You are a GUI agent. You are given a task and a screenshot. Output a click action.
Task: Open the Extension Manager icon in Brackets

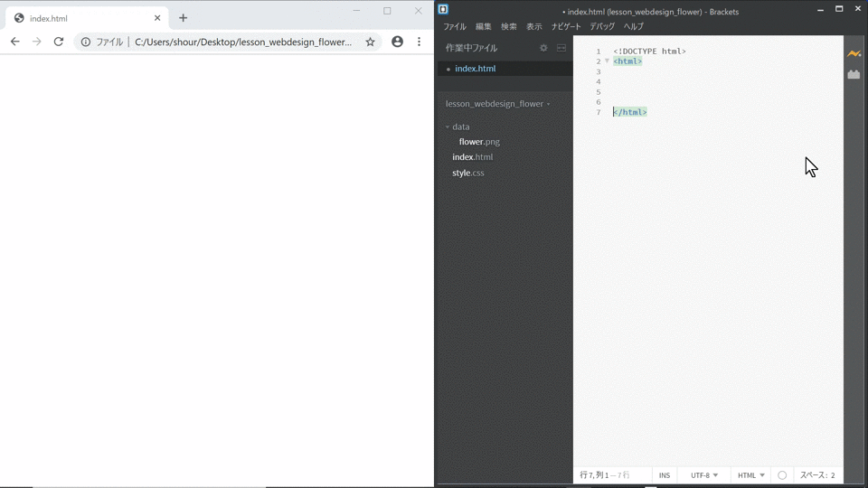[x=854, y=74]
